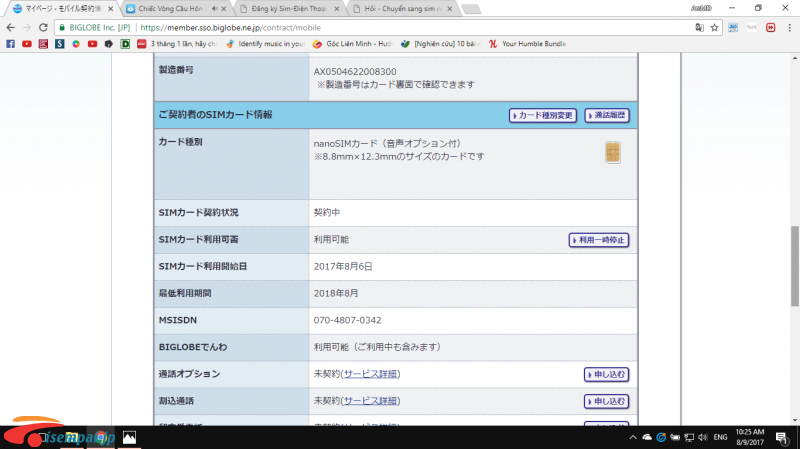Open サービス詳細 link in 割込通話 row
Screen dimensions: 800x449
point(370,401)
